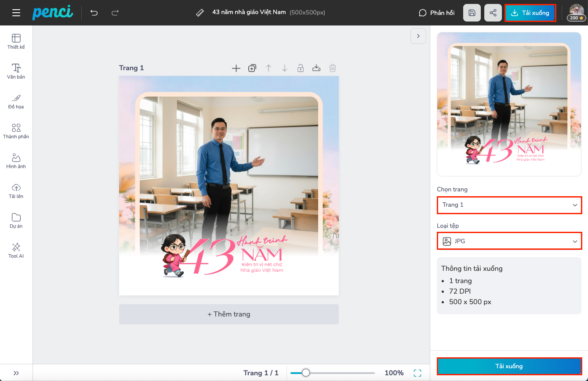Click the redo arrow icon
Viewport: 588px width, 381px height.
coord(115,13)
